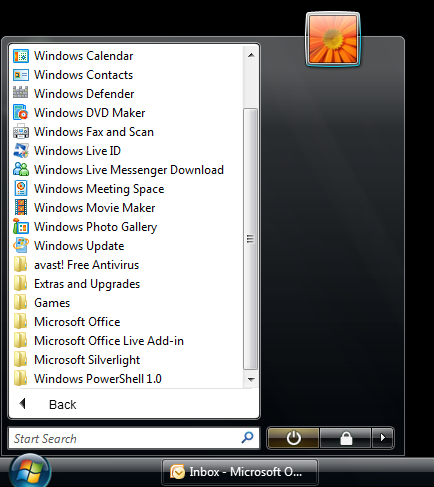434x487 pixels.
Task: Select the Windows Update entry
Action: pos(79,246)
